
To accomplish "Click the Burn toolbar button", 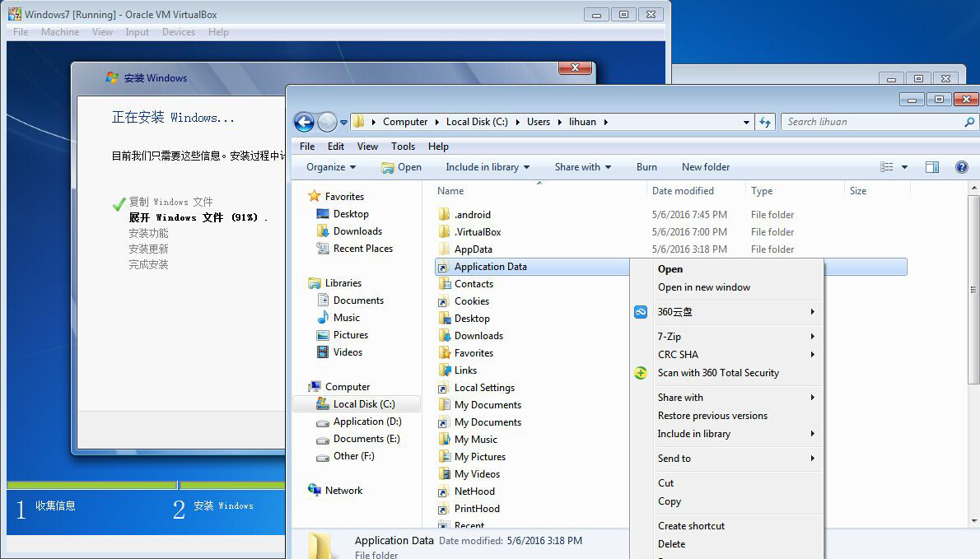I will (x=646, y=167).
